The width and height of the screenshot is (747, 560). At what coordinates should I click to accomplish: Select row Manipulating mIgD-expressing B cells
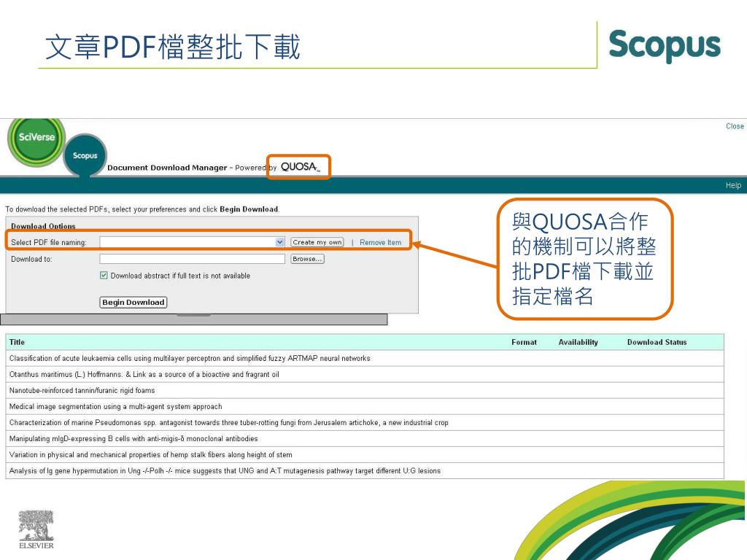pos(365,438)
